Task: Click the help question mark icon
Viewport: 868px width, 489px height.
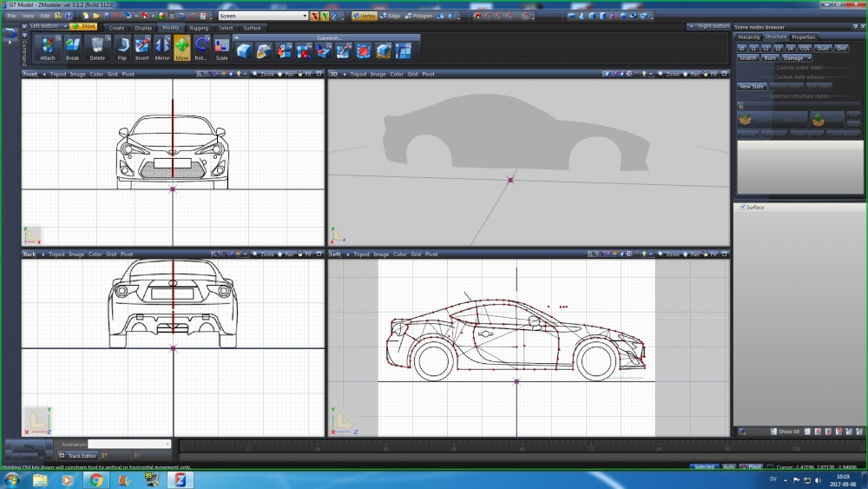Action: click(69, 16)
